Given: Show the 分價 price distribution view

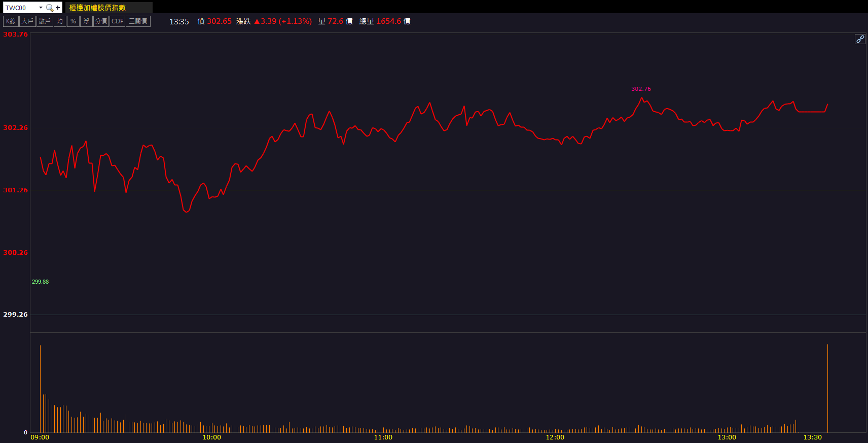Looking at the screenshot, I should tap(101, 21).
